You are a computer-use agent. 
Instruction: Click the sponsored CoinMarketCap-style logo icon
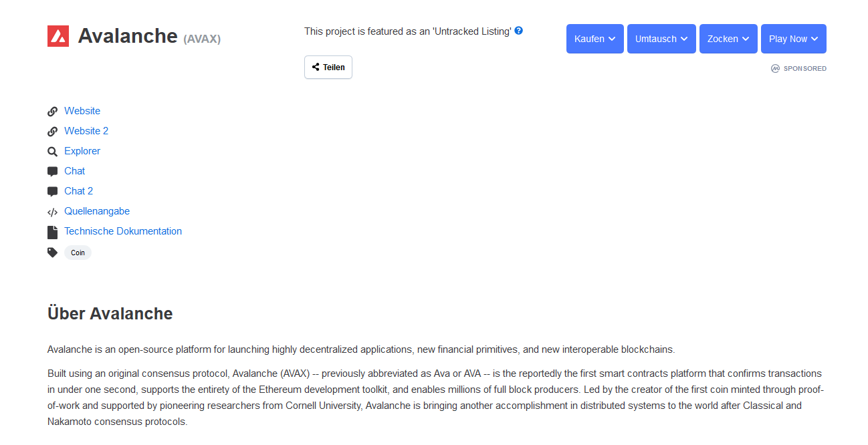(x=775, y=68)
